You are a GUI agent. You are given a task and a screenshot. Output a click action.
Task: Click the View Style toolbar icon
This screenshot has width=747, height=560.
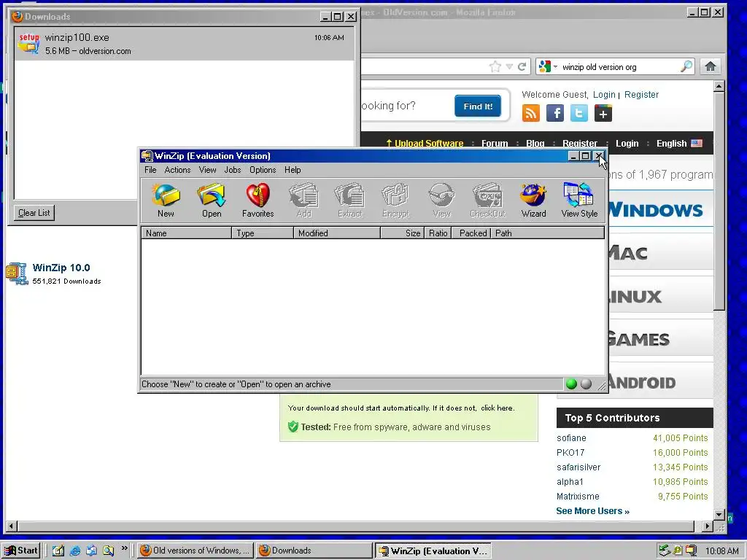tap(579, 200)
